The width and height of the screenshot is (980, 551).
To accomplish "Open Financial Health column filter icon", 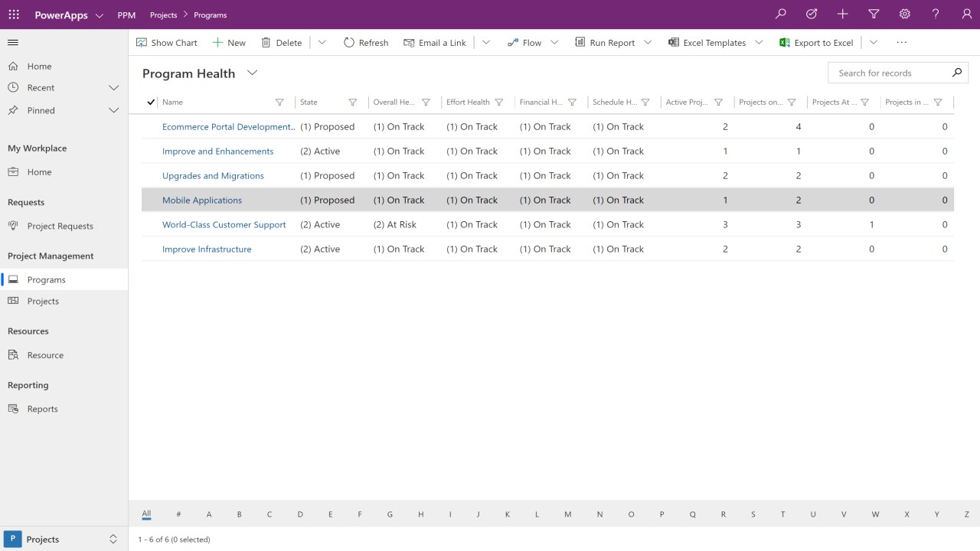I will click(x=572, y=102).
